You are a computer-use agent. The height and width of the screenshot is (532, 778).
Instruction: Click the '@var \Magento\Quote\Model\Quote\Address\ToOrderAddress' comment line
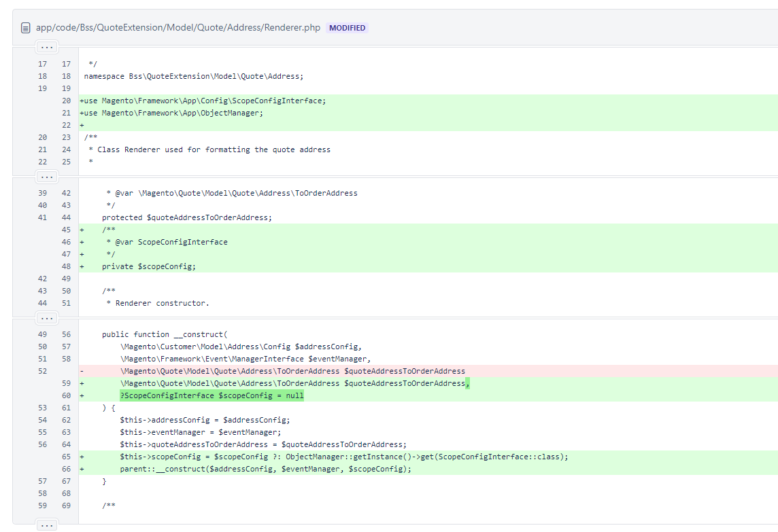[232, 194]
